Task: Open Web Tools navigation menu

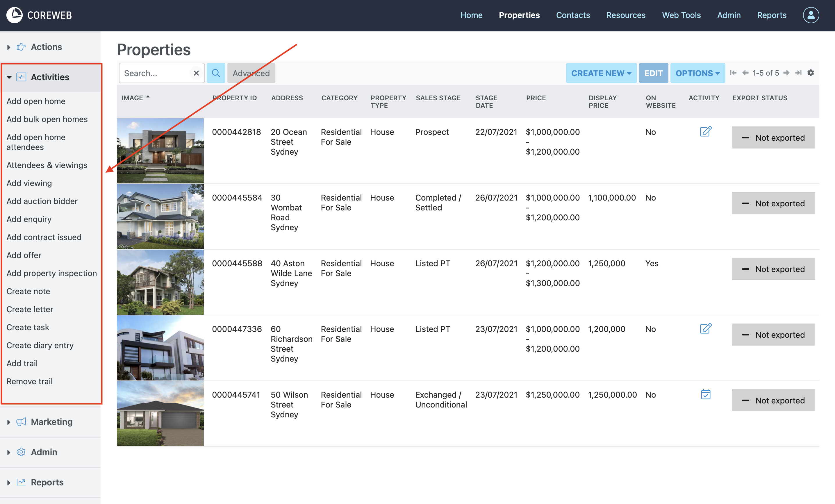Action: click(681, 15)
